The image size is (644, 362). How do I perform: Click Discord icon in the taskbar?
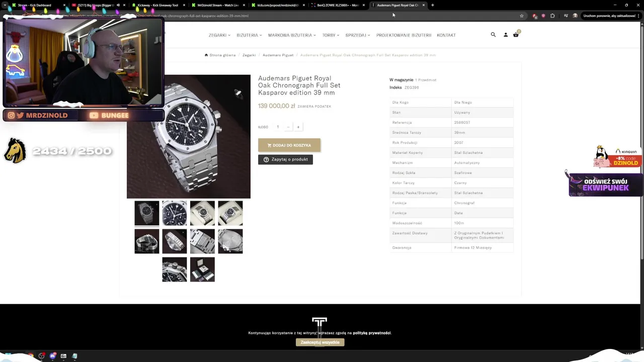coord(53,356)
